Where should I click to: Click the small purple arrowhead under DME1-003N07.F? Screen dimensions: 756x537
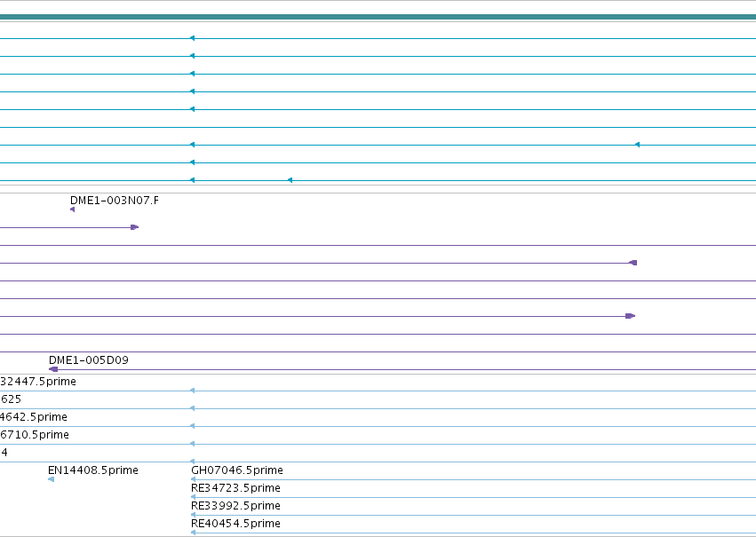pos(72,209)
